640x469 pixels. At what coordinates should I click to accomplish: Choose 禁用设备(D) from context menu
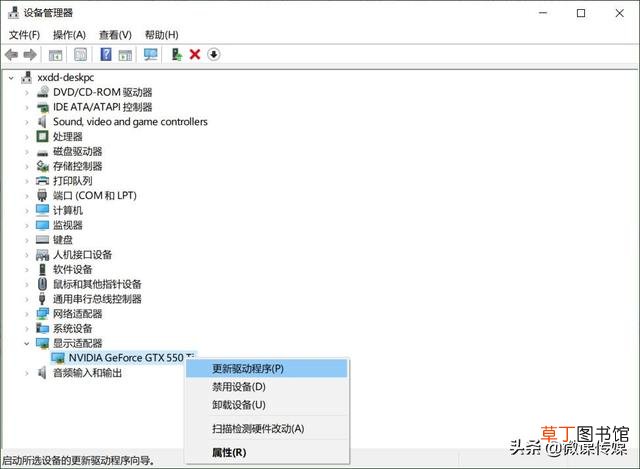(267, 387)
